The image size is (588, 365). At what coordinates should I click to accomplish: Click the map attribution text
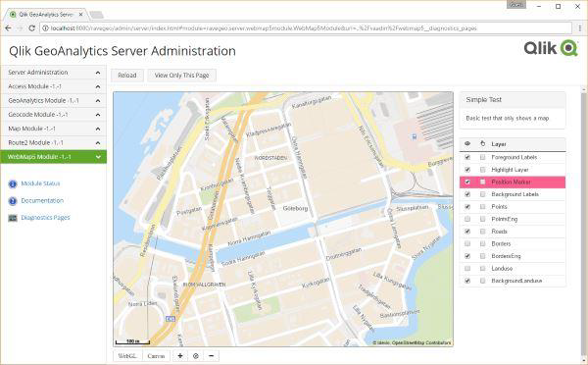pyautogui.click(x=412, y=342)
